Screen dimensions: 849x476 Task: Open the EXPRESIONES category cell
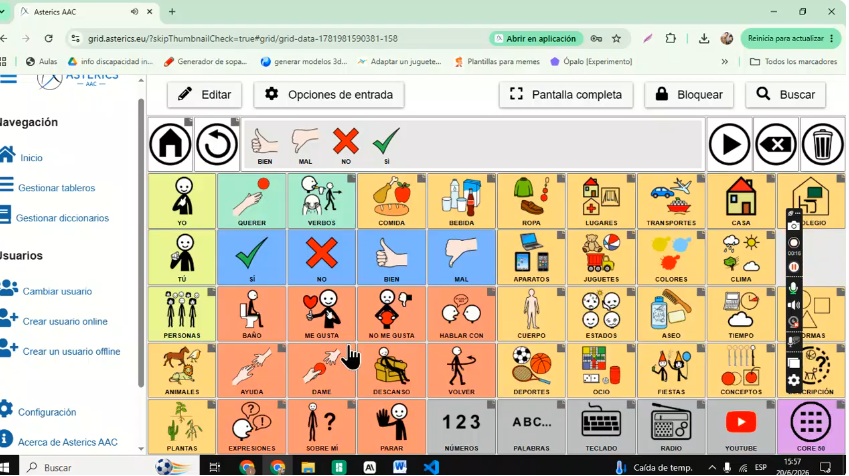[x=252, y=426]
